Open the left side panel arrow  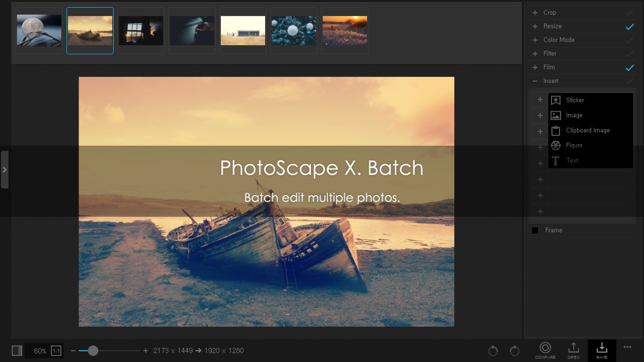5,170
